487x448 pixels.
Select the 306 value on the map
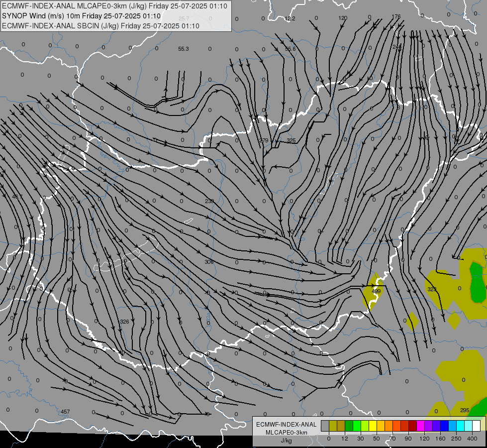pyautogui.click(x=209, y=262)
